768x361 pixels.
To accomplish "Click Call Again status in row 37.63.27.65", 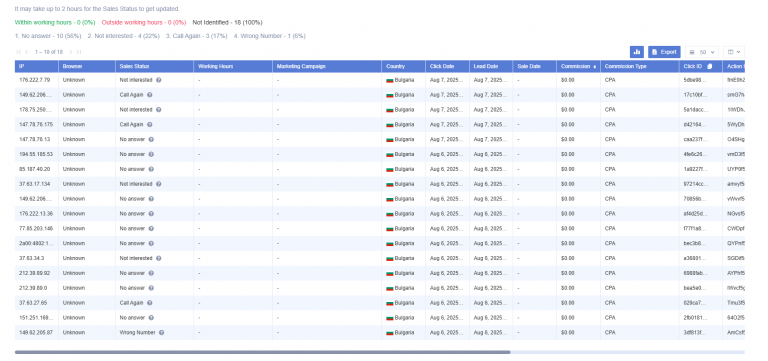I will point(131,303).
